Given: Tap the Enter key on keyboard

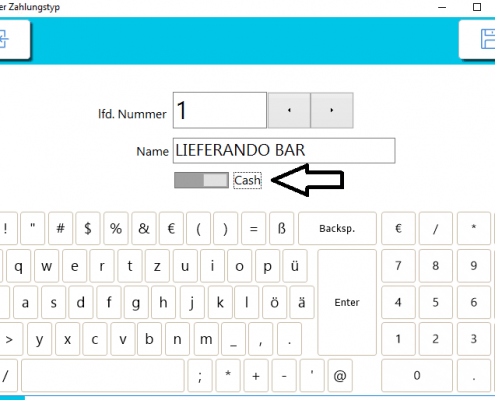Looking at the screenshot, I should pyautogui.click(x=347, y=302).
